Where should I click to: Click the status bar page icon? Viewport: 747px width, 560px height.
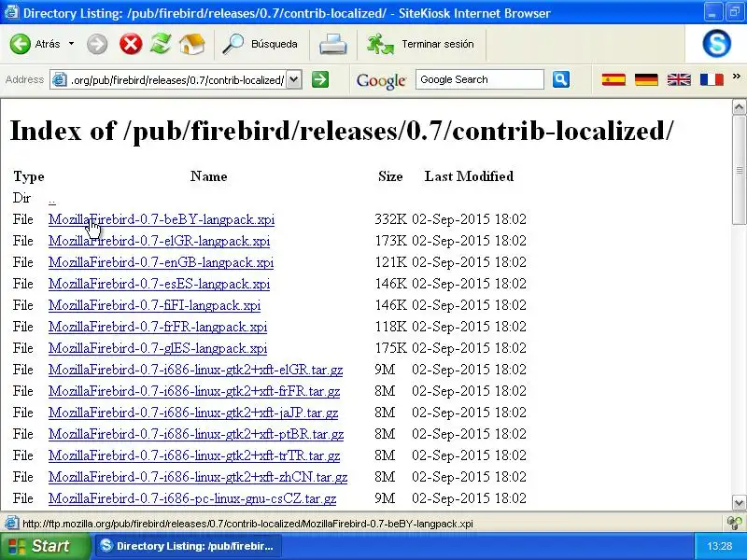point(11,524)
